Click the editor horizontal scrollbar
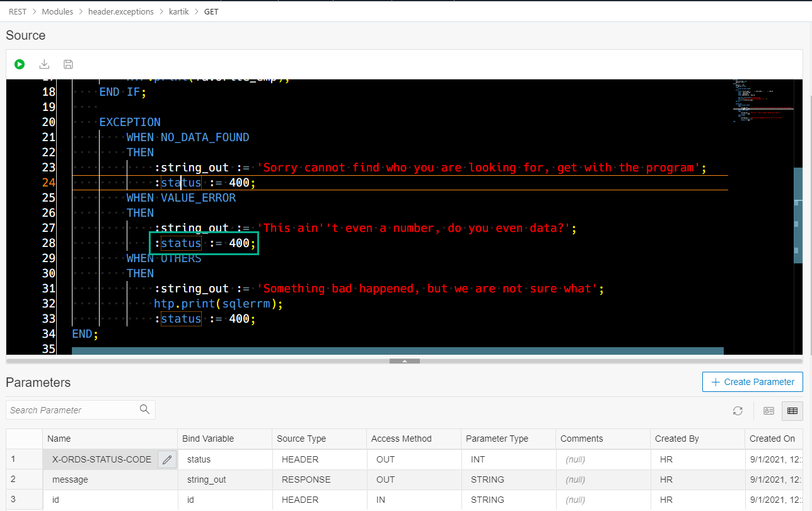This screenshot has width=812, height=511. click(x=397, y=351)
